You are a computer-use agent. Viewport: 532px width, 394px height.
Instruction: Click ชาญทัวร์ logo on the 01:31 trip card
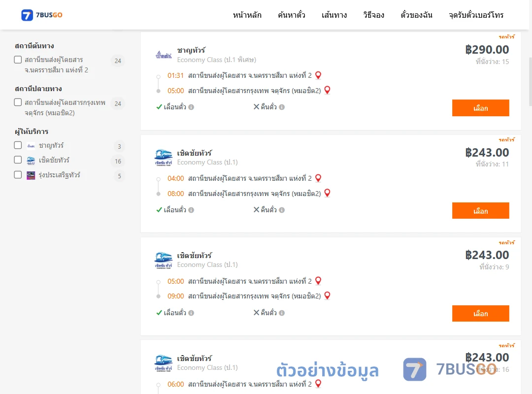click(164, 55)
